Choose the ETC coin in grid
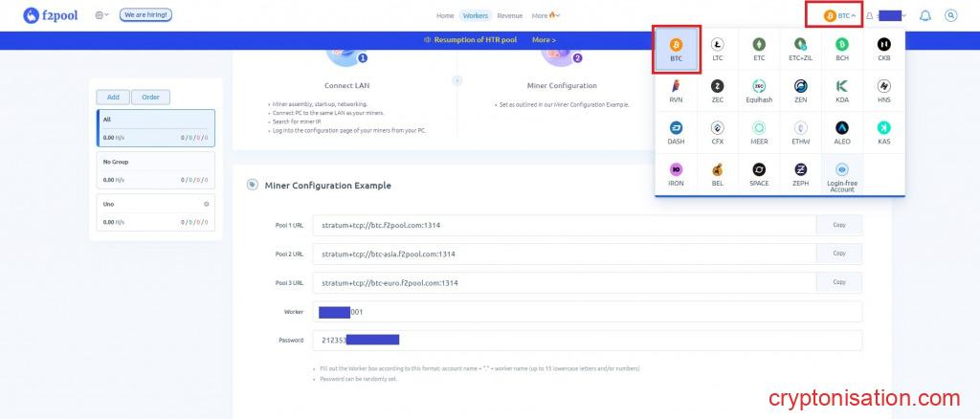The width and height of the screenshot is (980, 419). [x=759, y=49]
